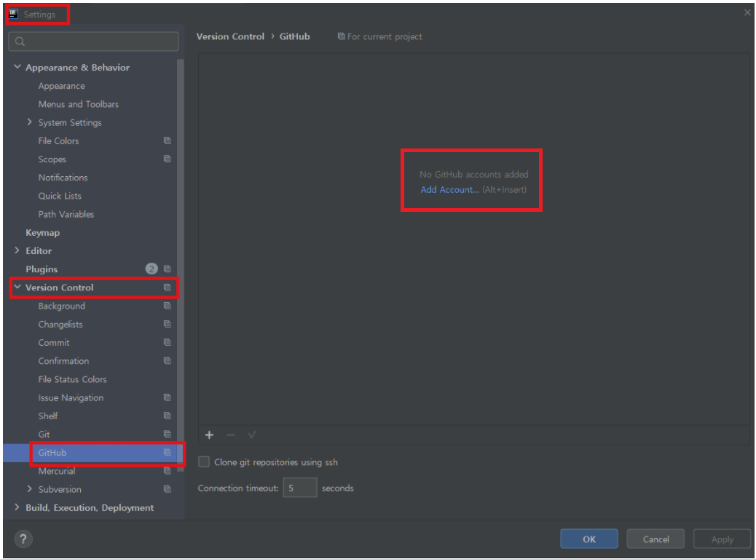Click the project-level icon beside File Colors
Viewport: 756px width, 559px height.
pyautogui.click(x=168, y=140)
